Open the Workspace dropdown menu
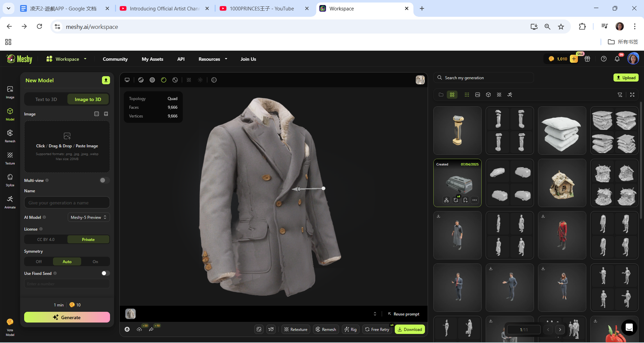 tap(66, 59)
